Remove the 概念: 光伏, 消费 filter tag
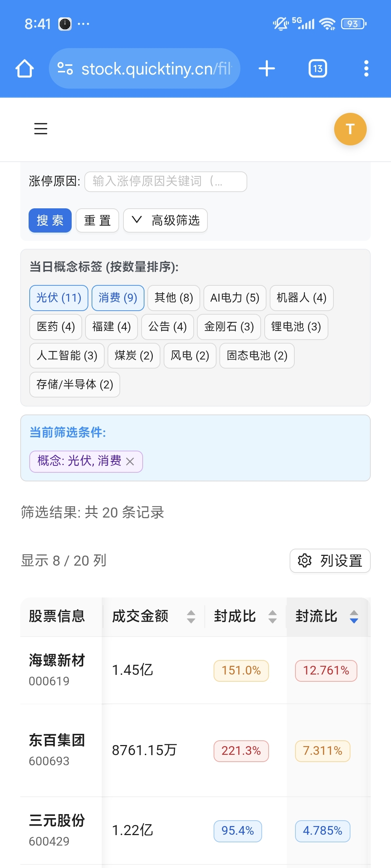391x868 pixels. (x=130, y=461)
